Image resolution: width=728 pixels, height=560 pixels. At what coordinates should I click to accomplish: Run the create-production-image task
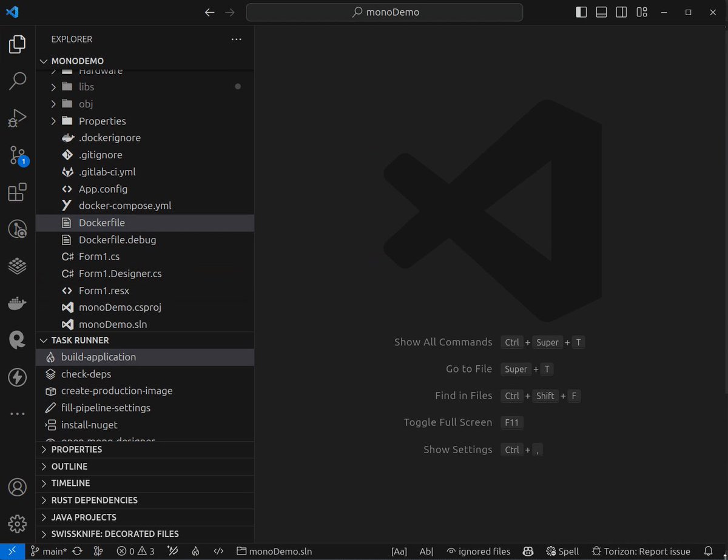[x=145, y=391]
